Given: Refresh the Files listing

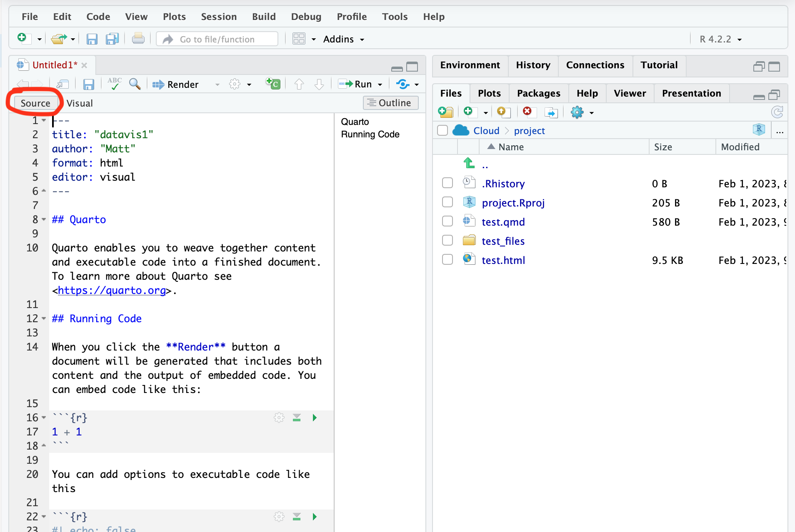Looking at the screenshot, I should coord(777,112).
